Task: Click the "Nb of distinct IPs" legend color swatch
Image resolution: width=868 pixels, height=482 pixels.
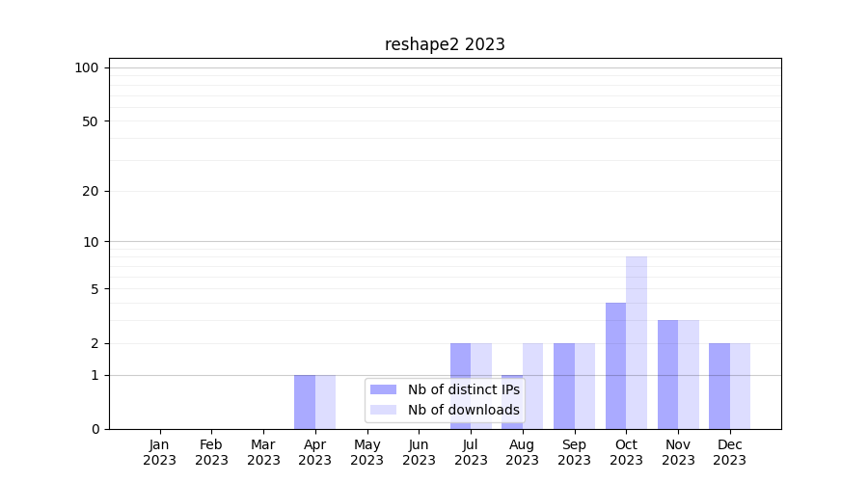Action: 383,389
